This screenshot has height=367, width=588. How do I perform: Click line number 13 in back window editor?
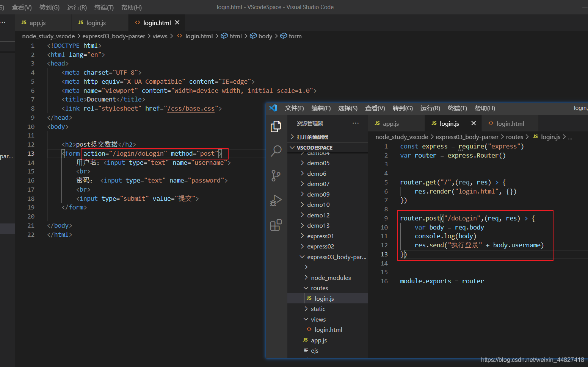tap(31, 153)
